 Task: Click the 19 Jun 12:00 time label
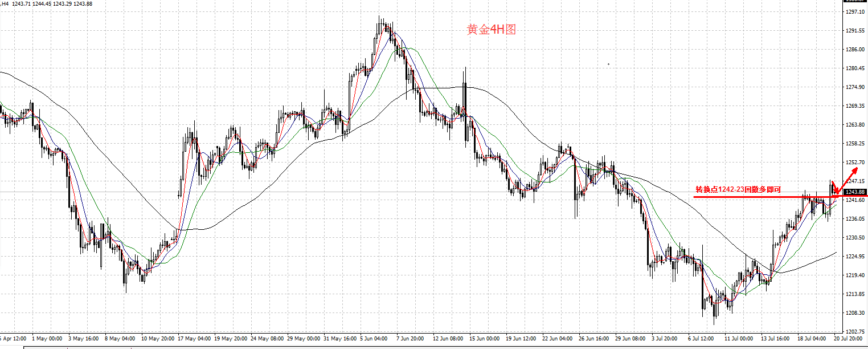(x=521, y=338)
